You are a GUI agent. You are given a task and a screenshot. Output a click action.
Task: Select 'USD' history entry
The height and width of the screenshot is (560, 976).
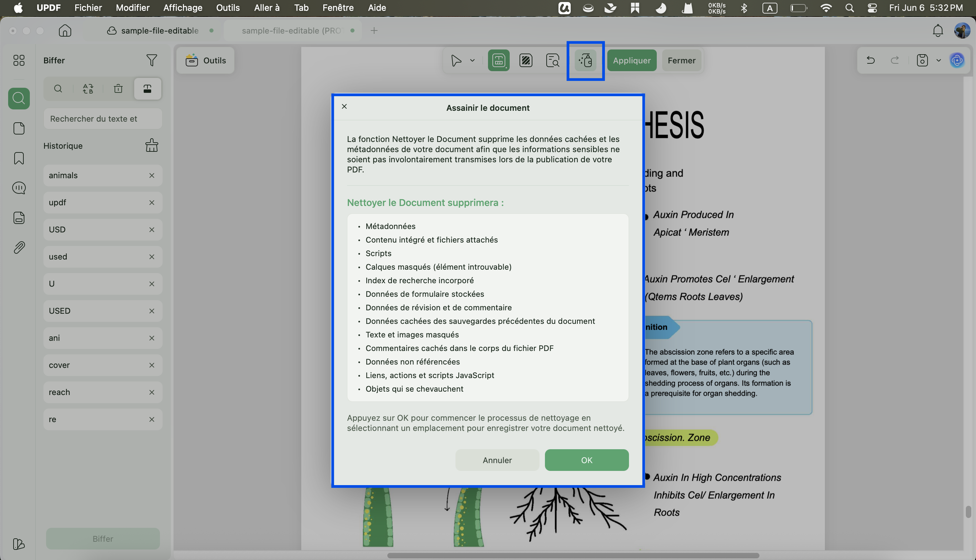pos(103,230)
